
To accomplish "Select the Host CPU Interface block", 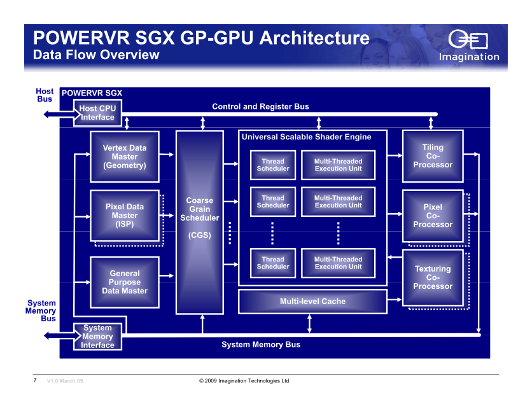I will pos(97,113).
